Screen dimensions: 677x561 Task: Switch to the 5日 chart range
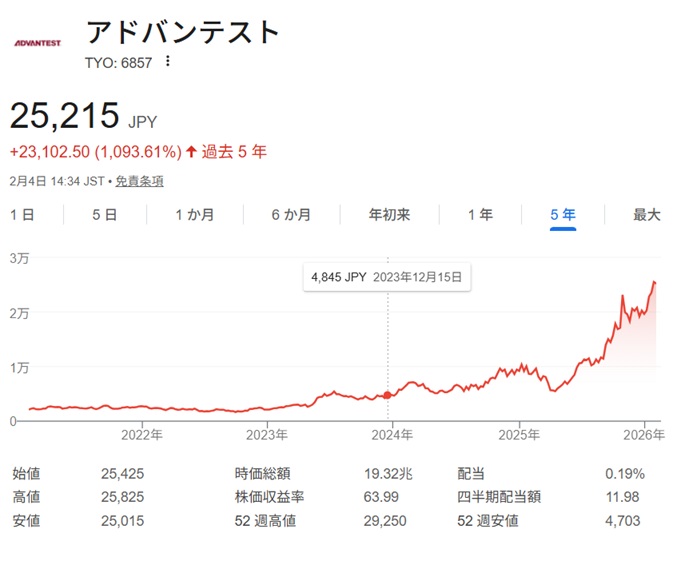pyautogui.click(x=104, y=214)
